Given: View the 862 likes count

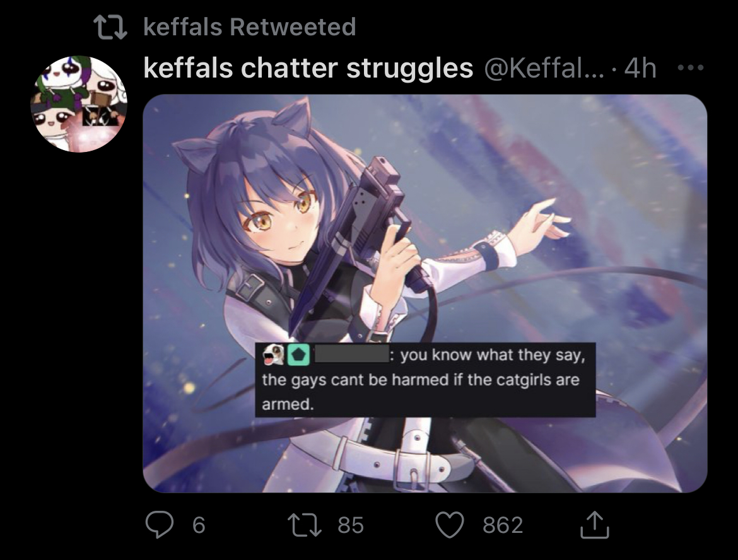Looking at the screenshot, I should pos(503,525).
